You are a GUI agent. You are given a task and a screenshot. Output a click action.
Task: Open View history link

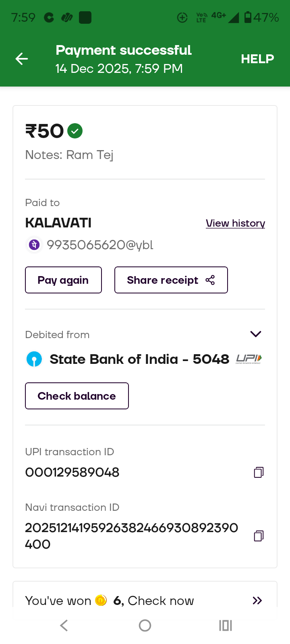235,223
